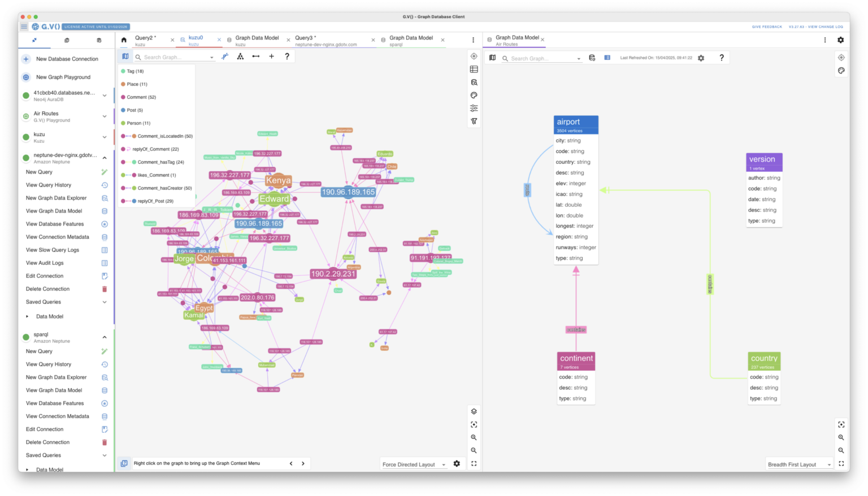868x496 pixels.
Task: Open the help question mark in Air Routes toolbar
Action: click(722, 58)
